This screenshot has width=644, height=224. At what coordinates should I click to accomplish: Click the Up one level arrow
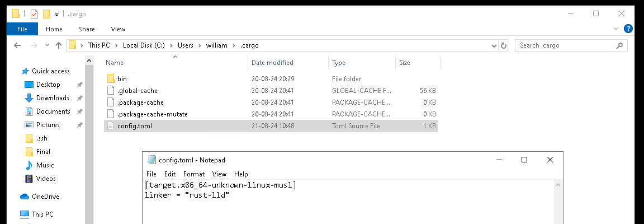[58, 45]
